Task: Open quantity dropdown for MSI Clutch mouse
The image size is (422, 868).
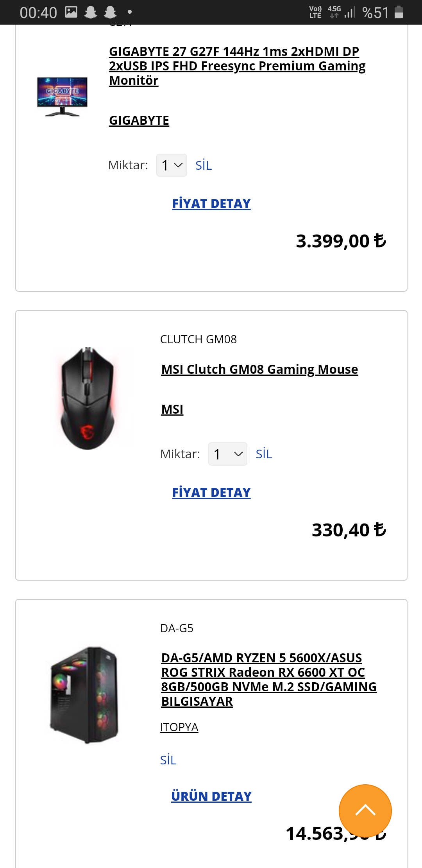Action: click(227, 454)
